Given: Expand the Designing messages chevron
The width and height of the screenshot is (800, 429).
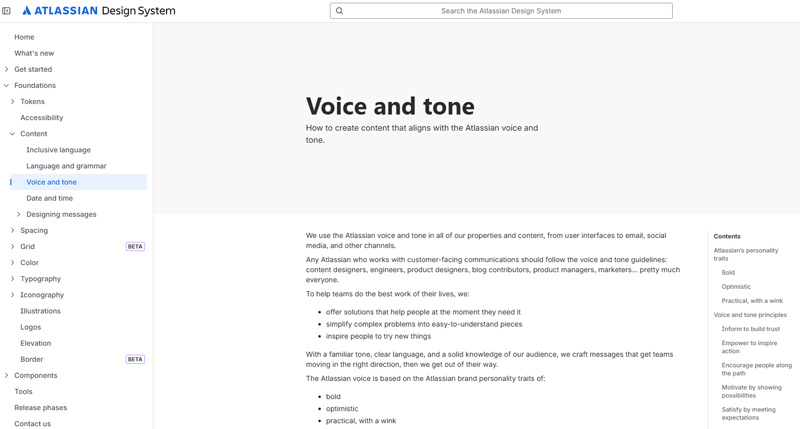Looking at the screenshot, I should click(19, 214).
